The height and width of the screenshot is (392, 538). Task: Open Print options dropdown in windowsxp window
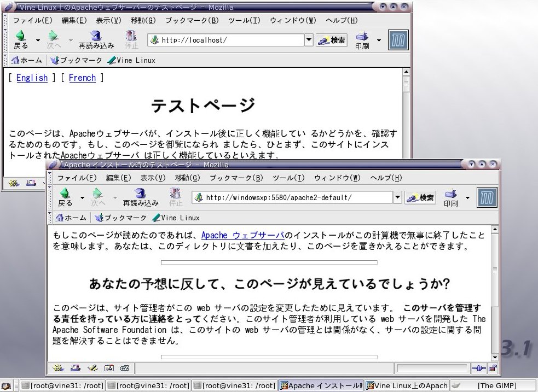(467, 198)
